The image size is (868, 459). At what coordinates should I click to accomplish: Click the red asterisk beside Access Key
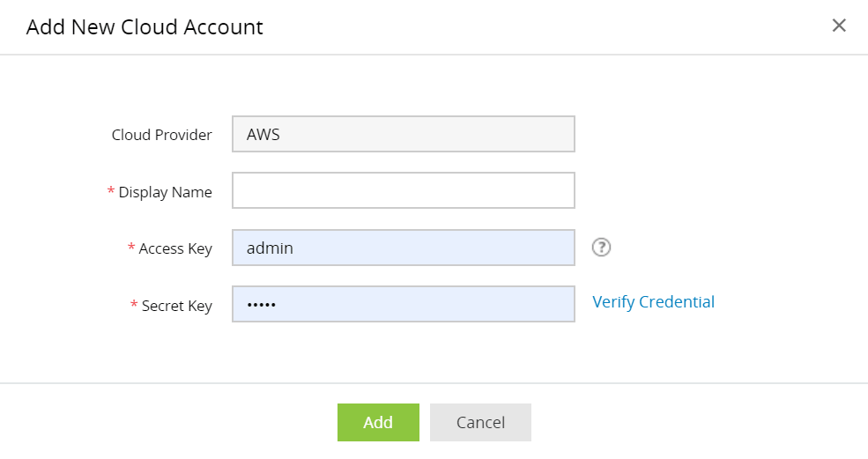pyautogui.click(x=131, y=248)
